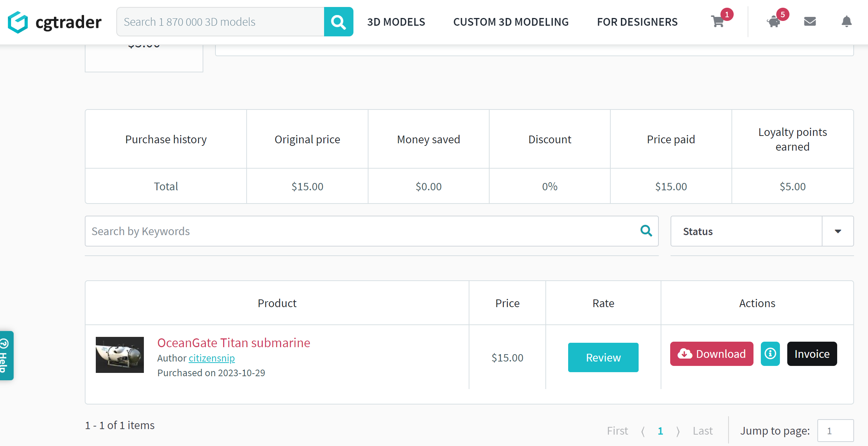Screen dimensions: 868x446
Task: Click the Loyalty points earned $5.00 cell
Action: click(x=792, y=186)
